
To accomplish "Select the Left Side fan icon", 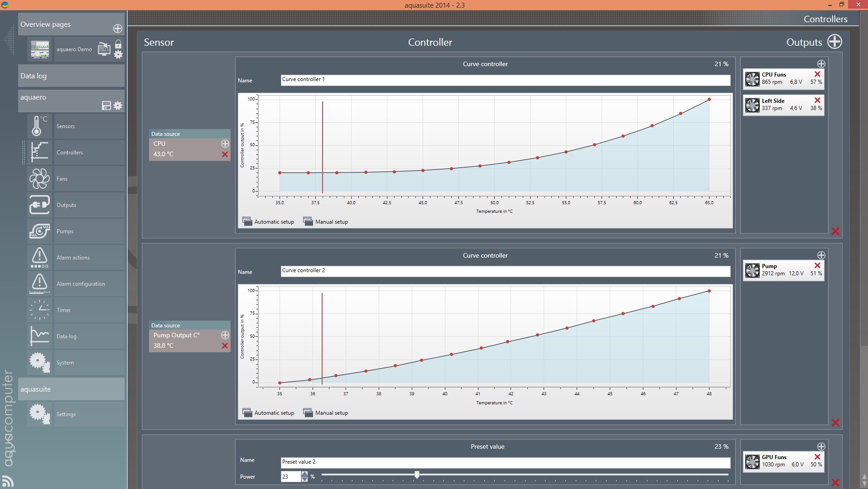I will coord(752,105).
